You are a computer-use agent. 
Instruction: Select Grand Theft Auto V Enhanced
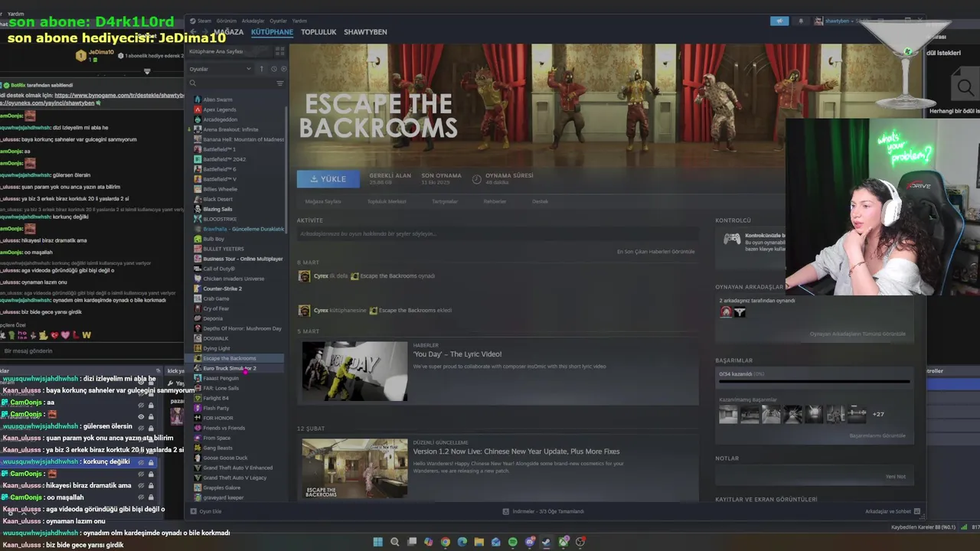click(237, 468)
